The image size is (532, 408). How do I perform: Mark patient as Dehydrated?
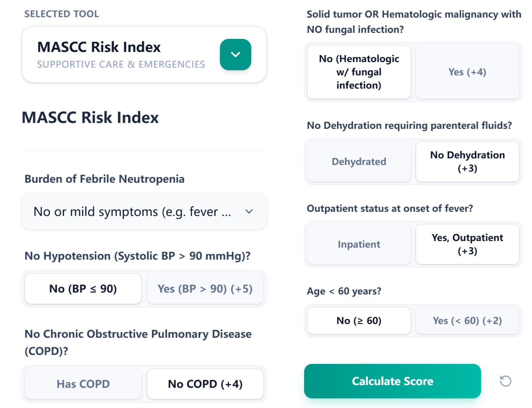pos(359,162)
